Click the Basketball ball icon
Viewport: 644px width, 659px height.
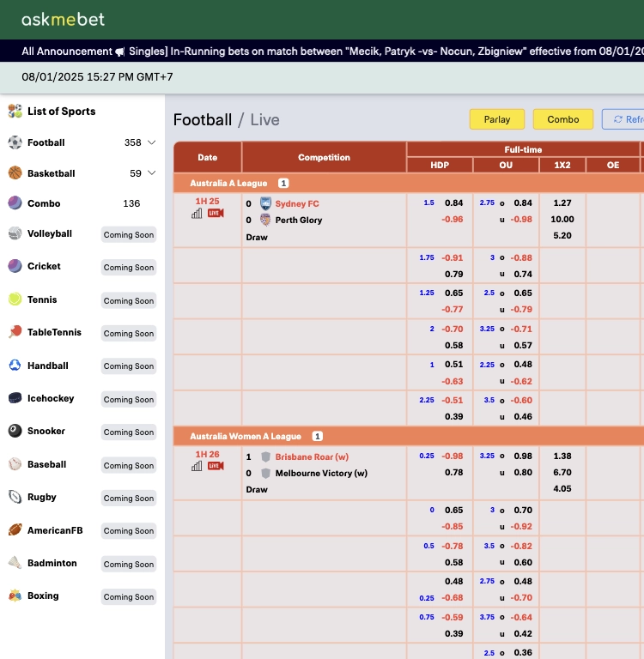[x=15, y=172]
